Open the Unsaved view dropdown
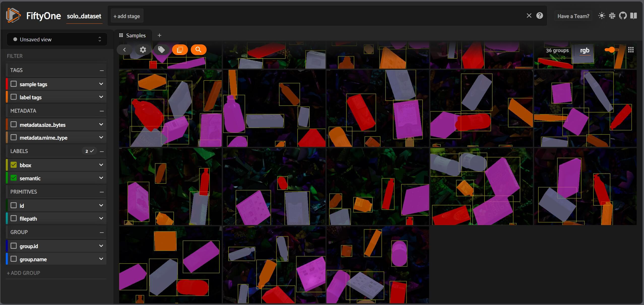The width and height of the screenshot is (644, 305). [57, 39]
